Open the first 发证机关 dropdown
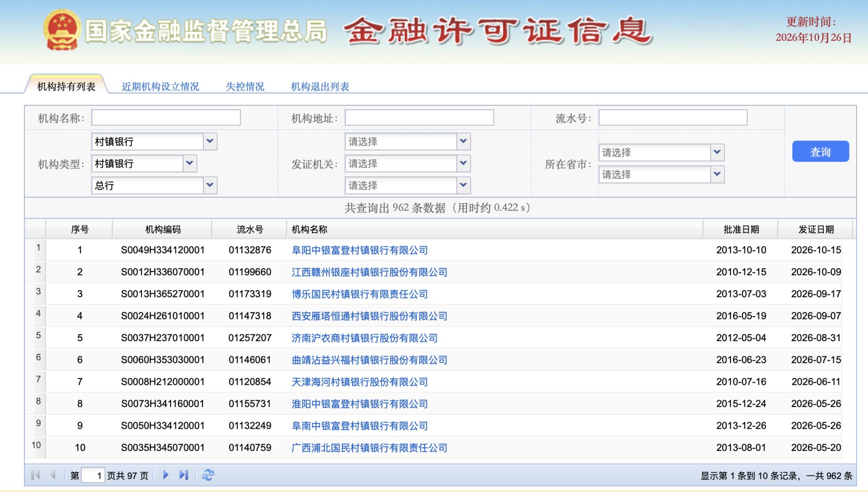 click(407, 141)
